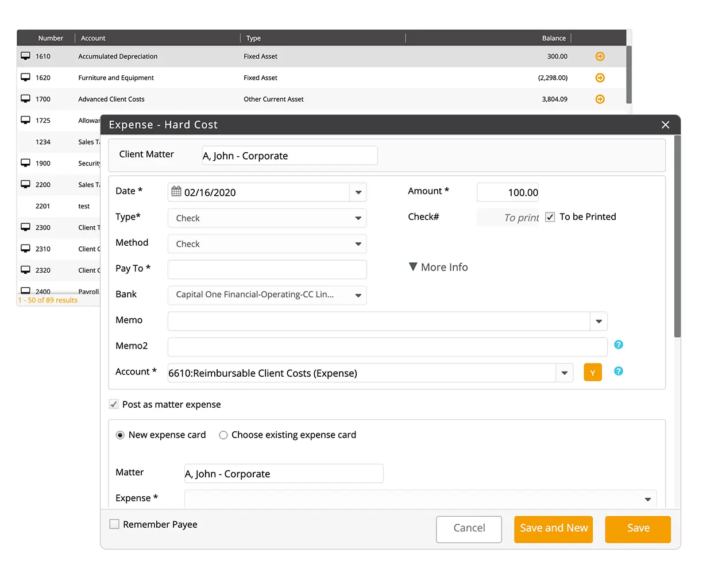Open the orange arrow for Furniture and Equipment

[x=600, y=78]
